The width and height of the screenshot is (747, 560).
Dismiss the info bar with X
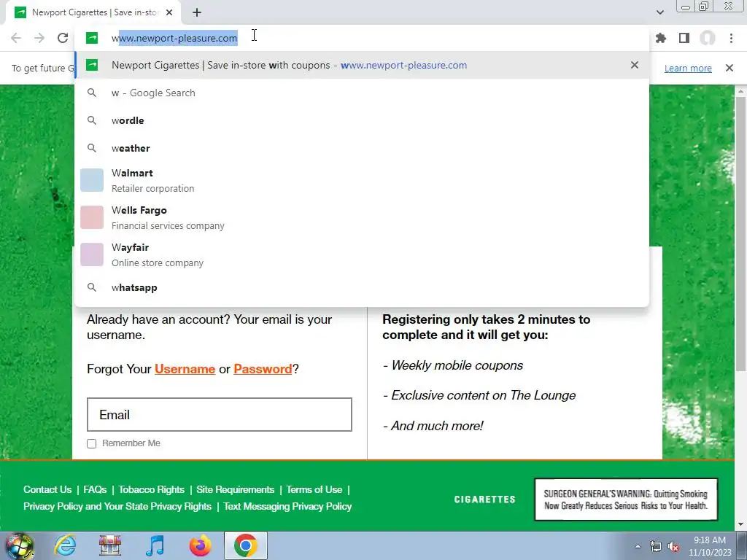(729, 68)
